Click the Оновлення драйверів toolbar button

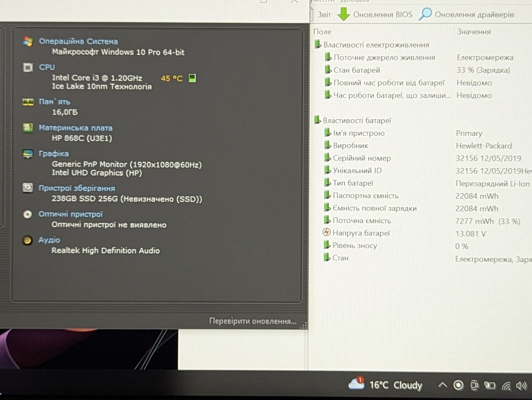coord(466,15)
